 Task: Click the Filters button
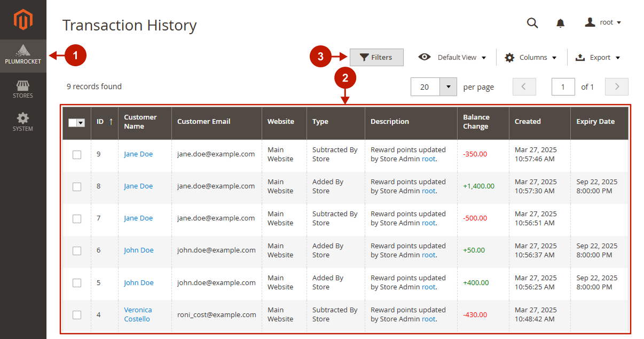376,58
